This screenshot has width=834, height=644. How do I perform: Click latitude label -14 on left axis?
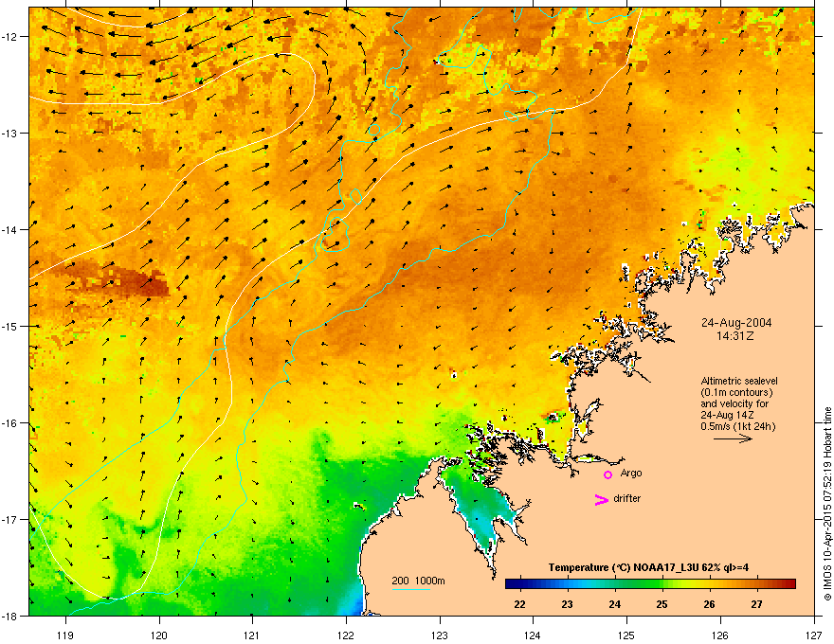pos(10,230)
